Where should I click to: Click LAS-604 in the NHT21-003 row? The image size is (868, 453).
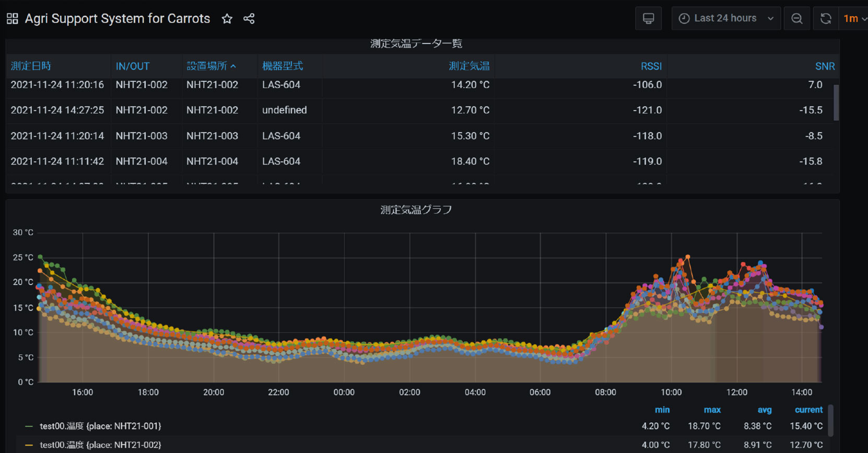pyautogui.click(x=281, y=136)
